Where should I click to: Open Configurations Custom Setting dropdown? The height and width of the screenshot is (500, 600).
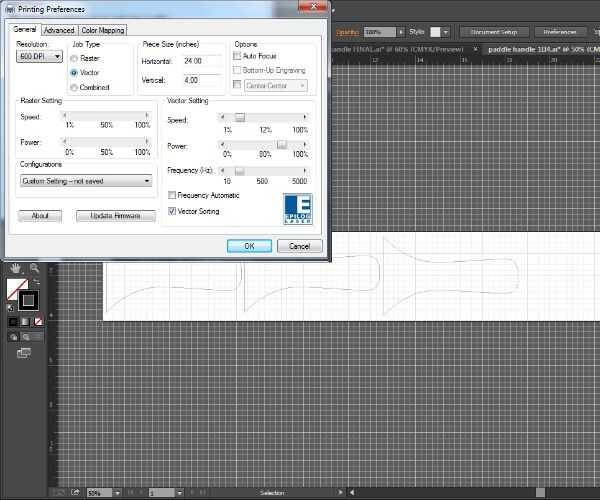click(86, 181)
